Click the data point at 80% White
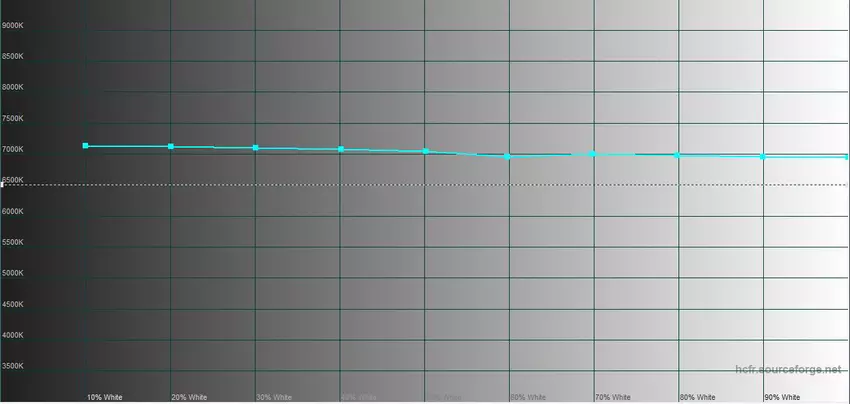 pos(678,155)
